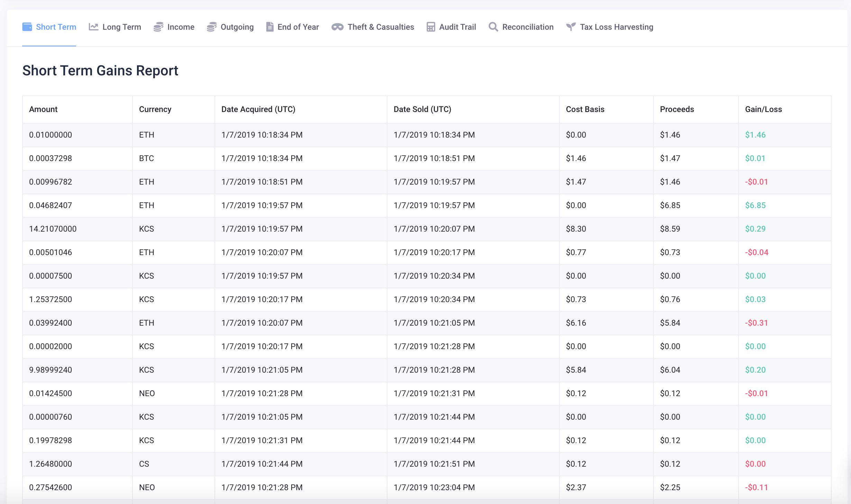Select the Short Term tab label
This screenshot has width=851, height=504.
[x=56, y=27]
